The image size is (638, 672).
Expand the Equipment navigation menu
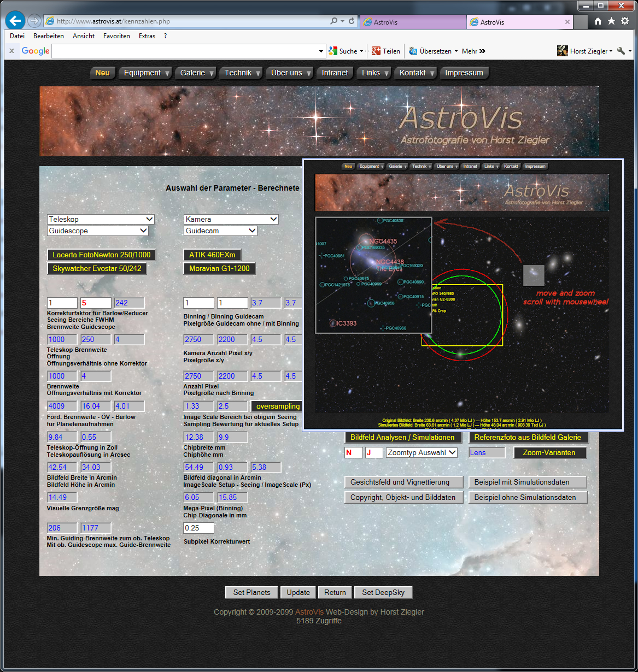click(145, 73)
